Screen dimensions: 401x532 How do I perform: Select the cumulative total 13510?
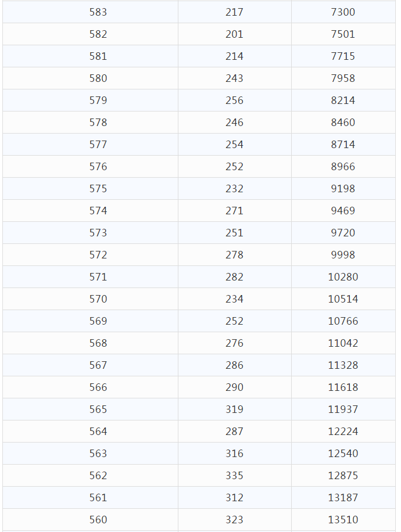(343, 520)
